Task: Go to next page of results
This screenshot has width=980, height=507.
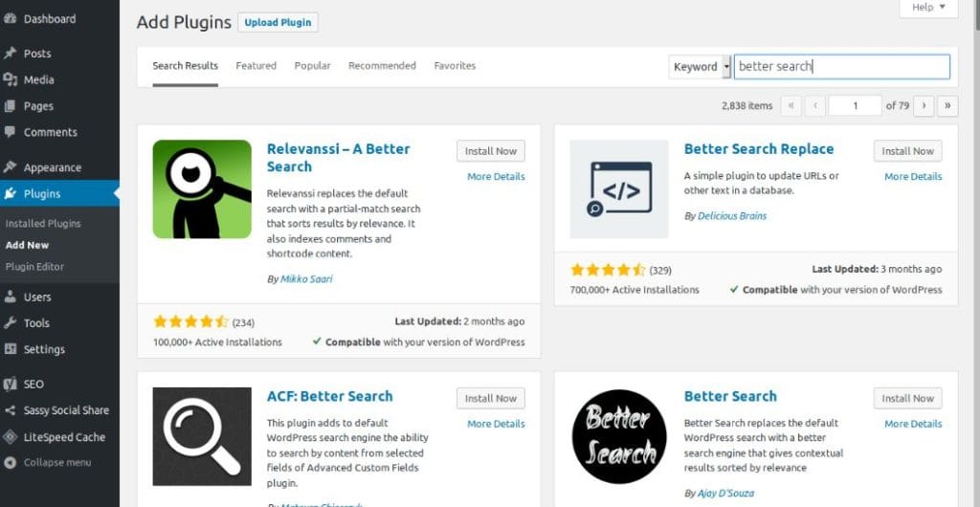Action: click(x=924, y=106)
